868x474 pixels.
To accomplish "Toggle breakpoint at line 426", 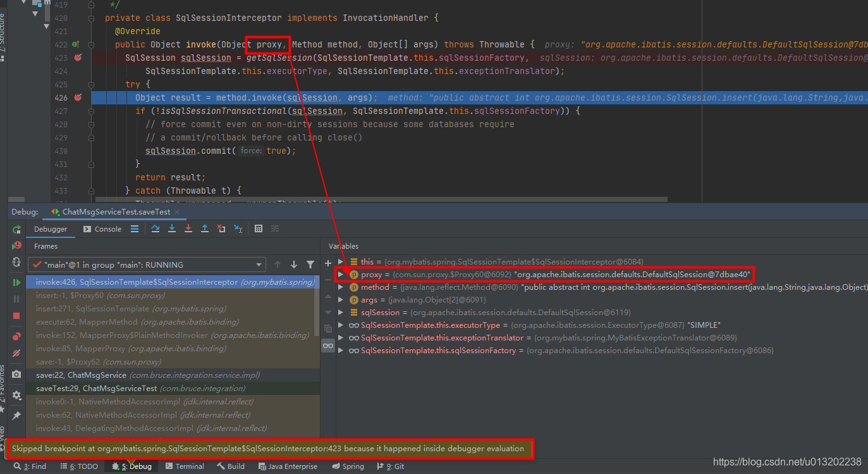I will (78, 97).
